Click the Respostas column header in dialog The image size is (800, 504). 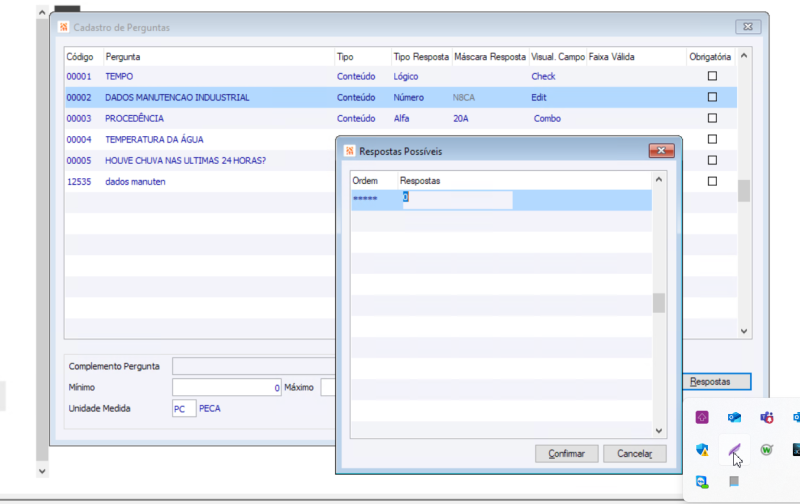[420, 181]
